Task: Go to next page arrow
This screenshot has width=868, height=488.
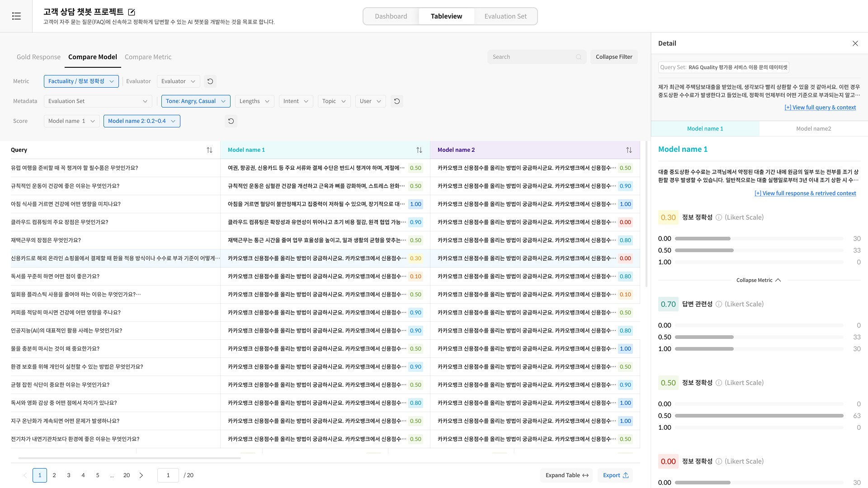Action: pyautogui.click(x=141, y=475)
